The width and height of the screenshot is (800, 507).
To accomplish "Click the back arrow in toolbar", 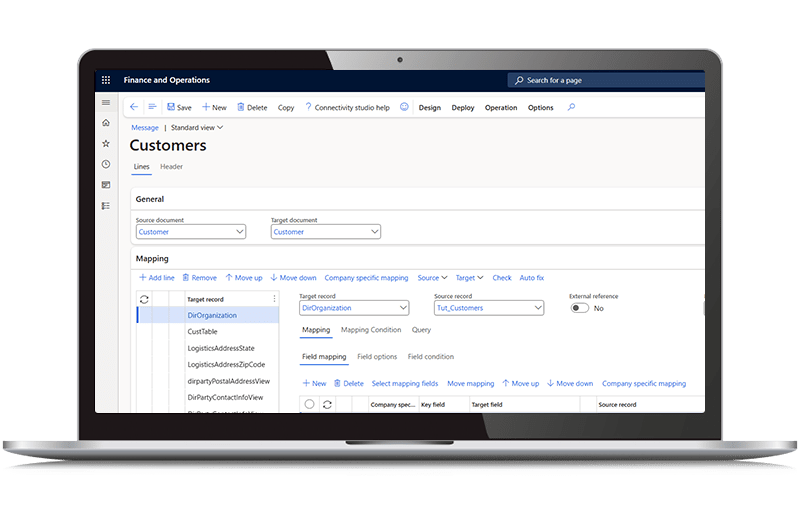I will (x=134, y=107).
